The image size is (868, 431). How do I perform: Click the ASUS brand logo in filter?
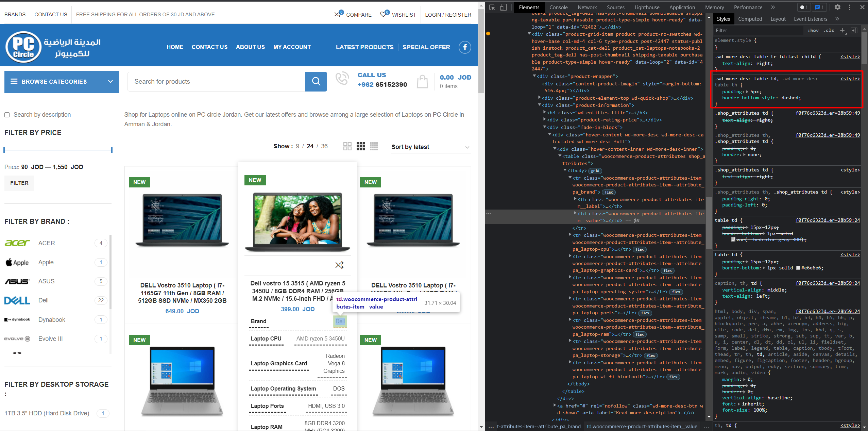[x=17, y=281]
